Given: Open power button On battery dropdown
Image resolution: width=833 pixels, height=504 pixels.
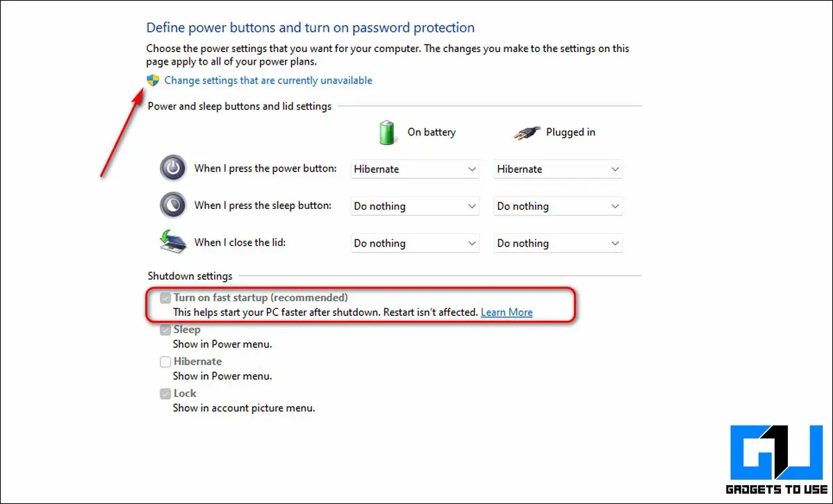Looking at the screenshot, I should [x=415, y=169].
